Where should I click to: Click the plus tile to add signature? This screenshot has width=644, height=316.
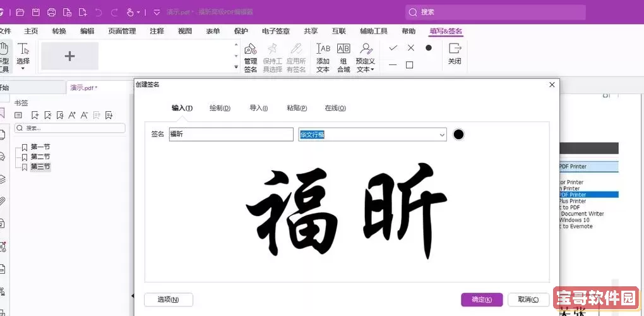coord(70,56)
